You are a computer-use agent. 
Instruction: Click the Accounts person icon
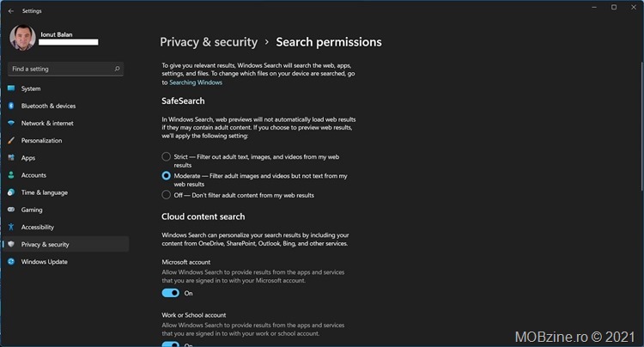tap(11, 175)
